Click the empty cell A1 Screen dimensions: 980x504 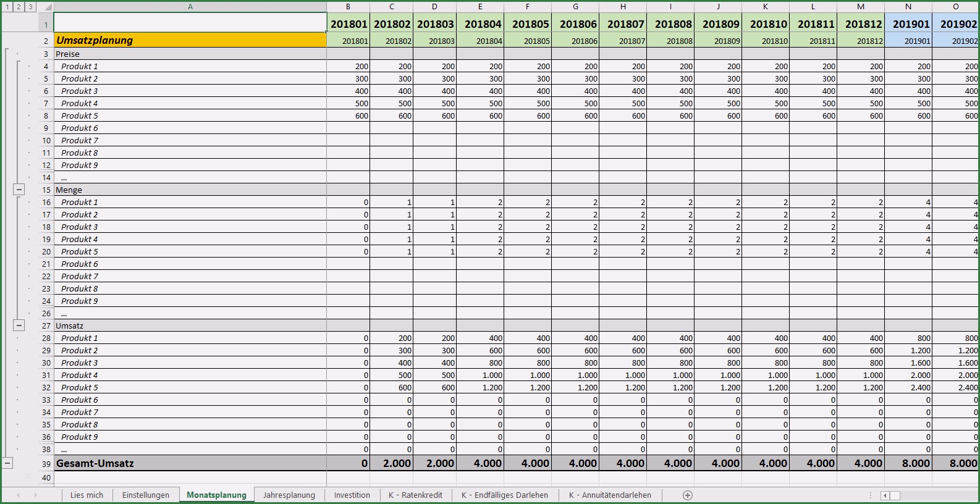coord(190,23)
